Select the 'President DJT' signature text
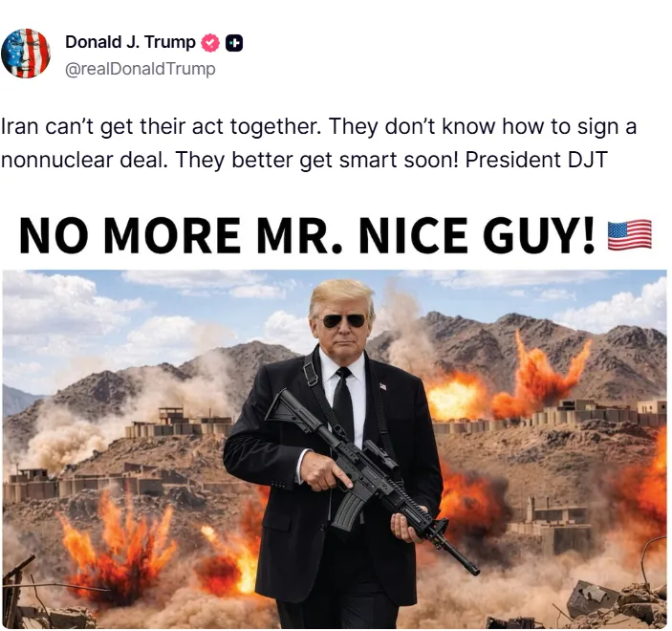The width and height of the screenshot is (672, 631). 536,160
